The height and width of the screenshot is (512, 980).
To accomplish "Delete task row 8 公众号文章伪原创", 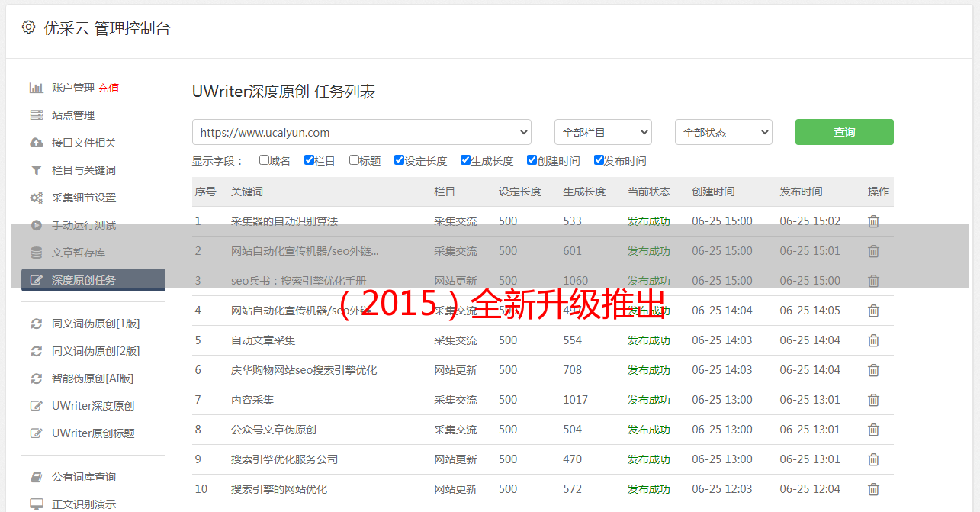I will click(873, 430).
